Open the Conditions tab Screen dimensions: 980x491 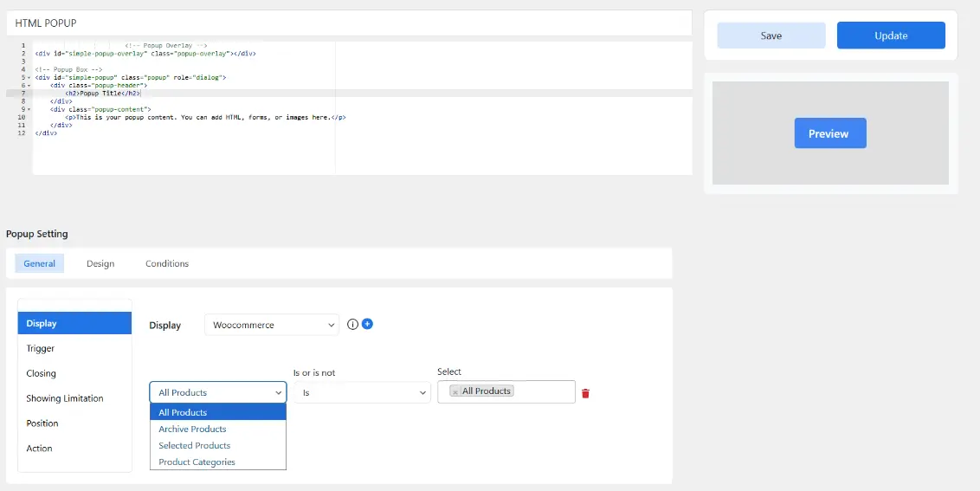point(167,263)
